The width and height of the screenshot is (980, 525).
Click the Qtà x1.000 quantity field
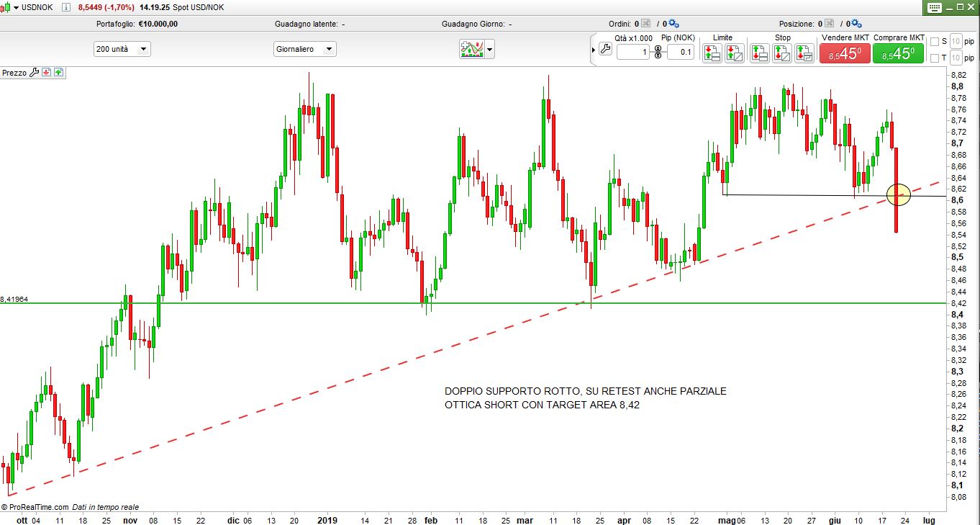click(632, 52)
